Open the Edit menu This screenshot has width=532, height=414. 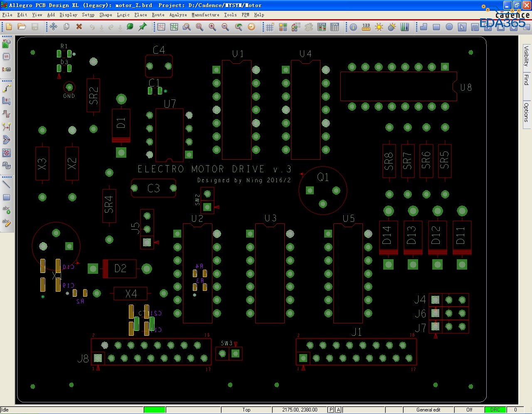(22, 15)
